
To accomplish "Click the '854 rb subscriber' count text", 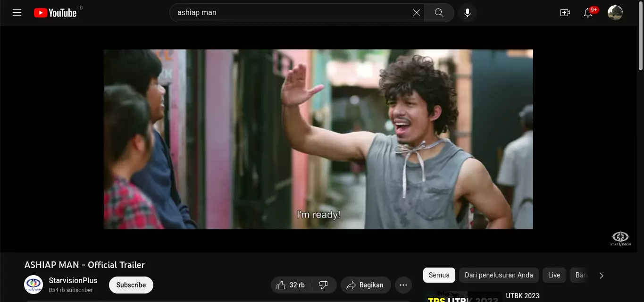I will pos(71,290).
